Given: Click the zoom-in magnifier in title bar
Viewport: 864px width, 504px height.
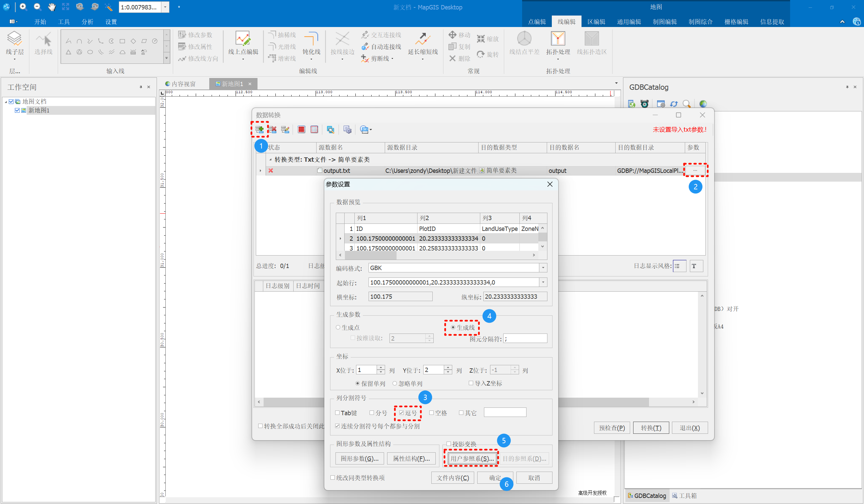Looking at the screenshot, I should pyautogui.click(x=23, y=7).
